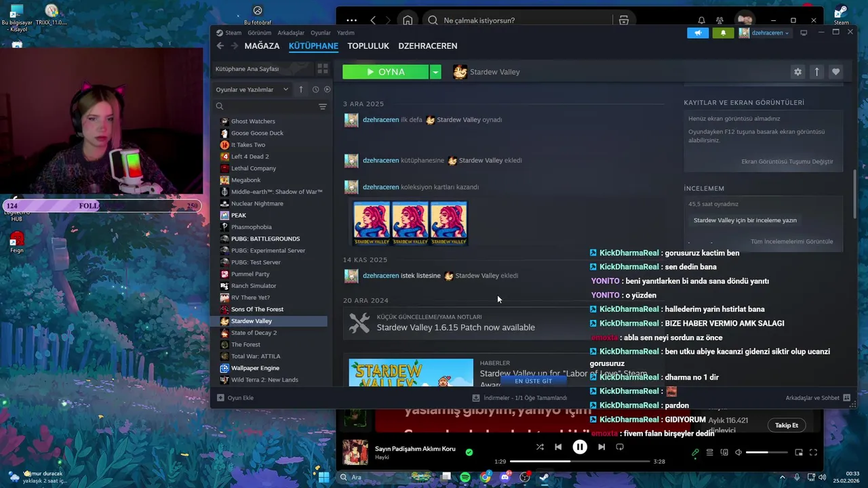
Task: Skip to next Spotify track
Action: (x=601, y=447)
